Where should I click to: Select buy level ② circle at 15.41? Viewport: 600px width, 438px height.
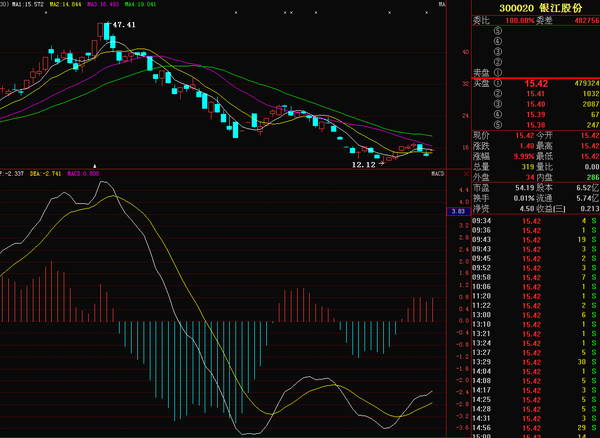tap(497, 94)
